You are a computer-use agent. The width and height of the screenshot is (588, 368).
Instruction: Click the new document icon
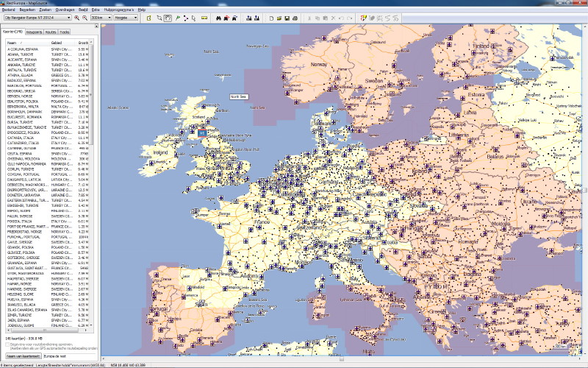[x=271, y=18]
